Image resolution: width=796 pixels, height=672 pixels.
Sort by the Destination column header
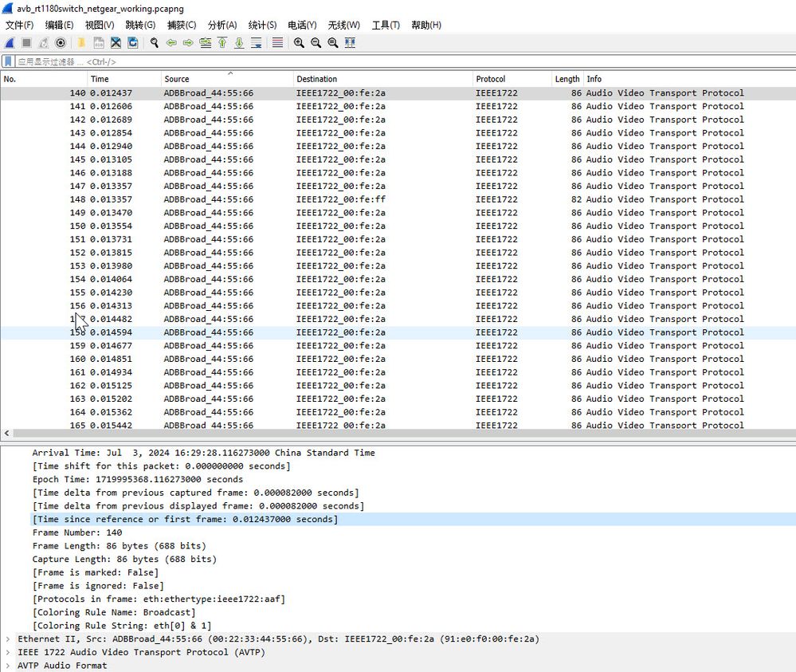(x=382, y=79)
